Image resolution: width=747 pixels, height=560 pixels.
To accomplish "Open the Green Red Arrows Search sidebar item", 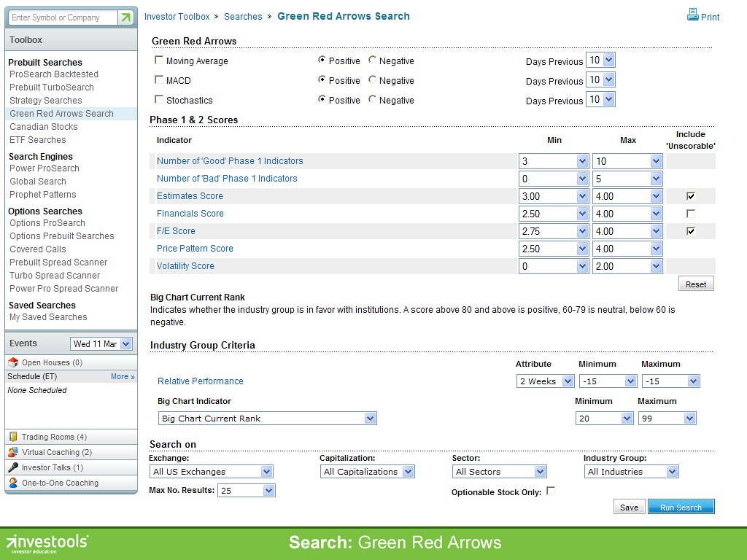I will pyautogui.click(x=62, y=113).
